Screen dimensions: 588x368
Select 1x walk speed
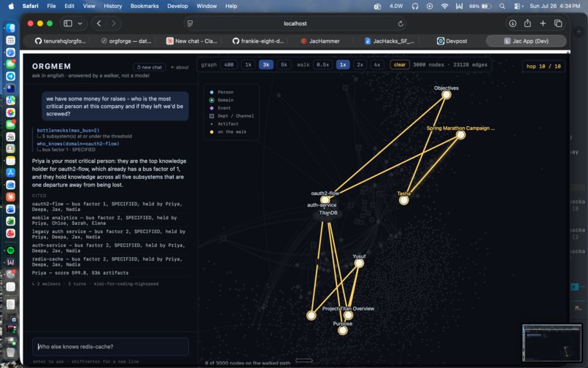(343, 64)
